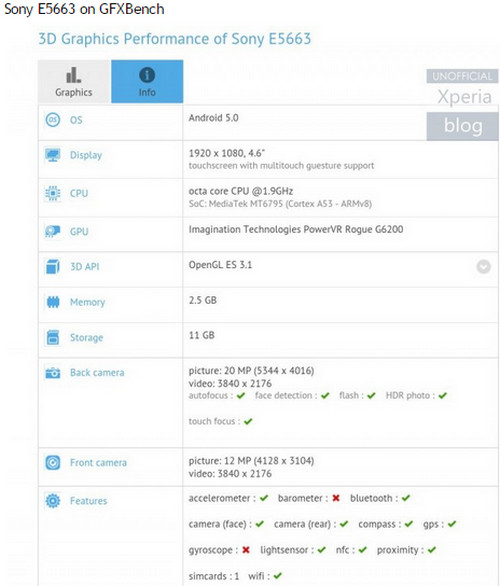Click the Storage label
The width and height of the screenshot is (500, 586).
click(86, 337)
